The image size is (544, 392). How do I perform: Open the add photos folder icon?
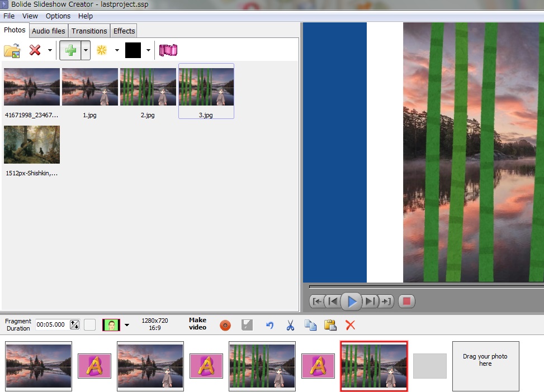[x=12, y=51]
